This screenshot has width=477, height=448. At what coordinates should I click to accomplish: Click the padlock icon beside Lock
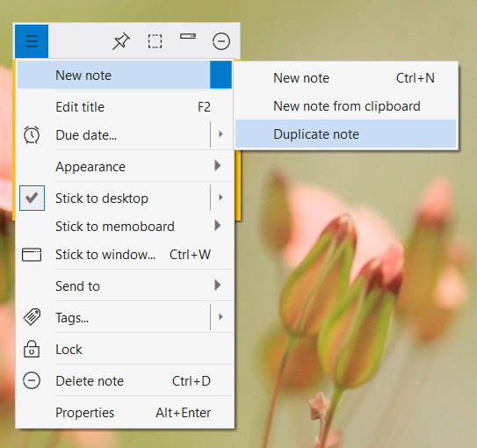tap(32, 349)
